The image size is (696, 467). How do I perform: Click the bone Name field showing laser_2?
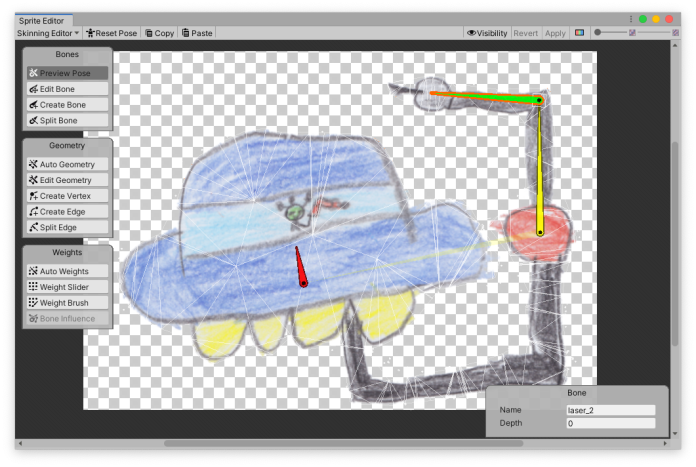(x=610, y=410)
